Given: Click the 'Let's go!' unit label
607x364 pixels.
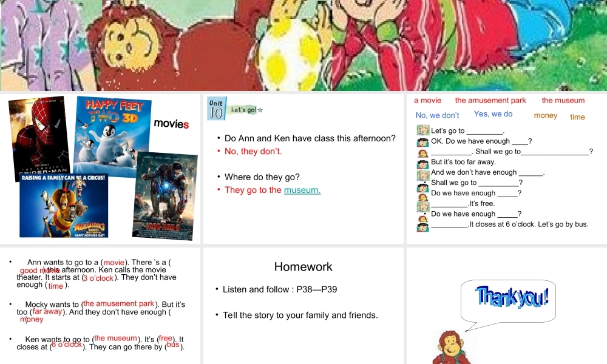Looking at the screenshot, I should coord(244,110).
